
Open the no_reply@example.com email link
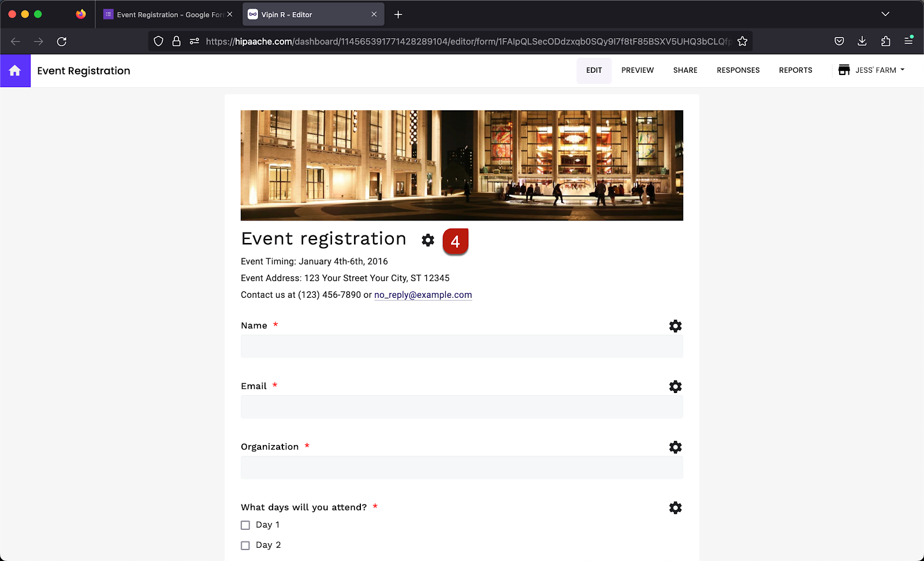pyautogui.click(x=423, y=294)
